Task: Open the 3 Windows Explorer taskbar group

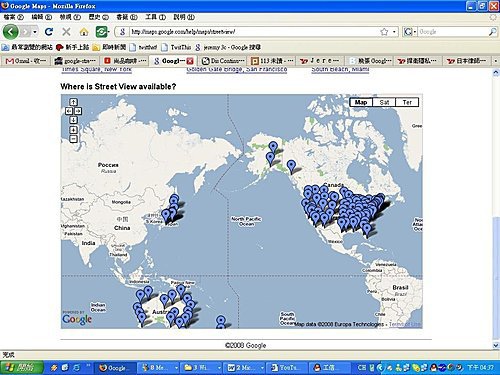Action: (202, 368)
